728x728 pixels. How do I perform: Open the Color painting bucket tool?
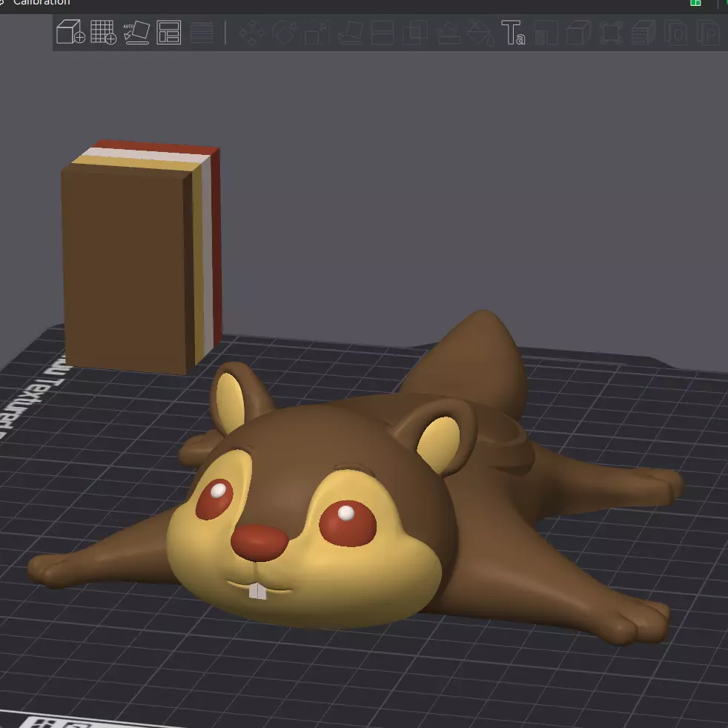481,33
